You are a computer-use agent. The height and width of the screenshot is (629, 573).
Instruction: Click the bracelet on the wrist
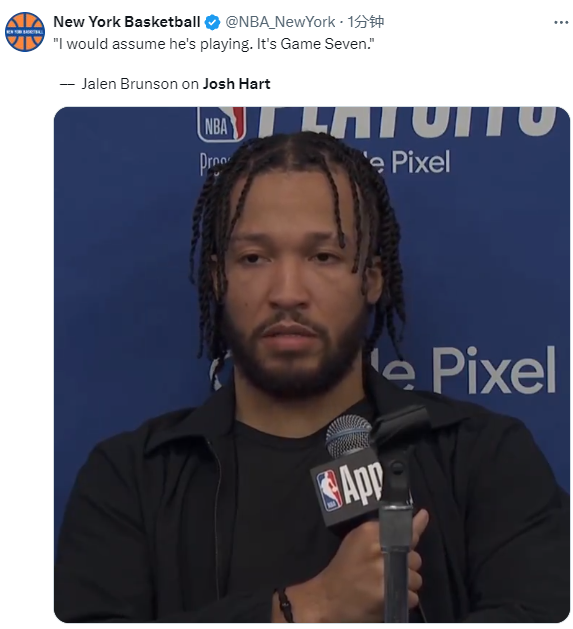click(284, 605)
